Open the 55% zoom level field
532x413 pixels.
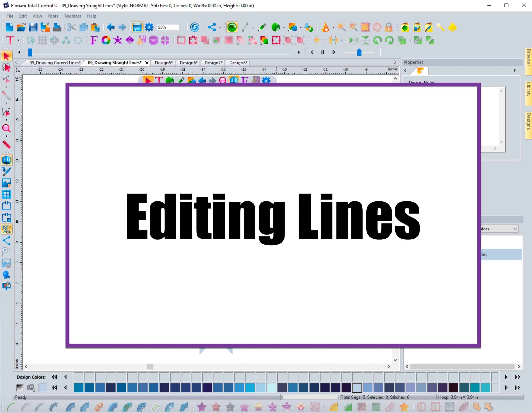pyautogui.click(x=167, y=27)
